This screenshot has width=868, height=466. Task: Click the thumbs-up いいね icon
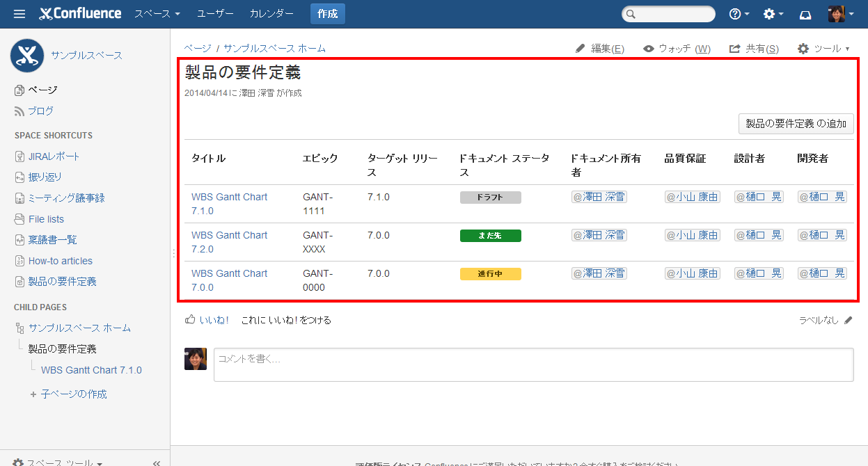[x=190, y=320]
